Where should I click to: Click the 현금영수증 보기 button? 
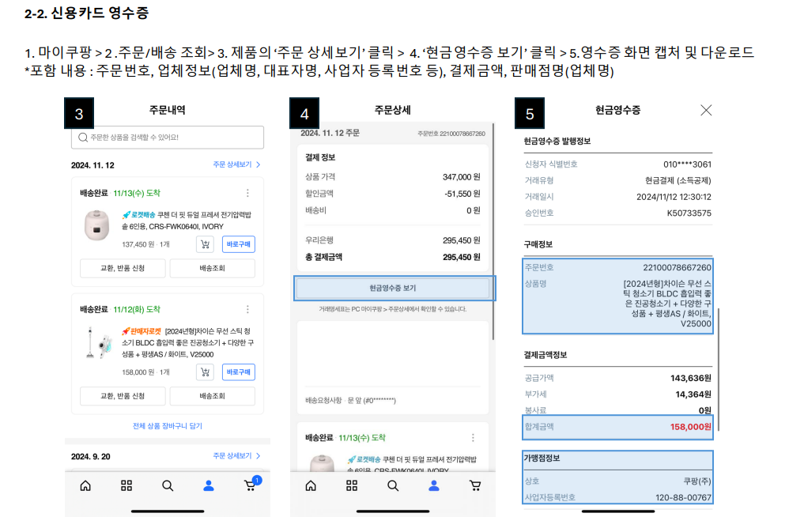coord(393,289)
